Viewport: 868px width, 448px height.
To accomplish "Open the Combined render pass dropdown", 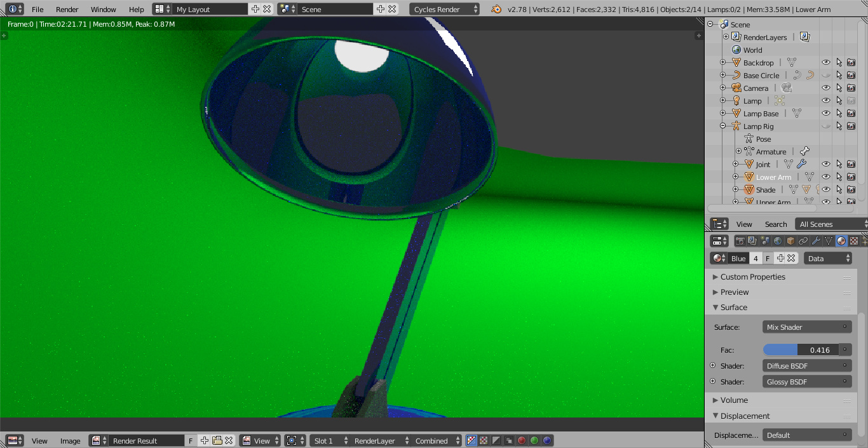I will point(437,440).
